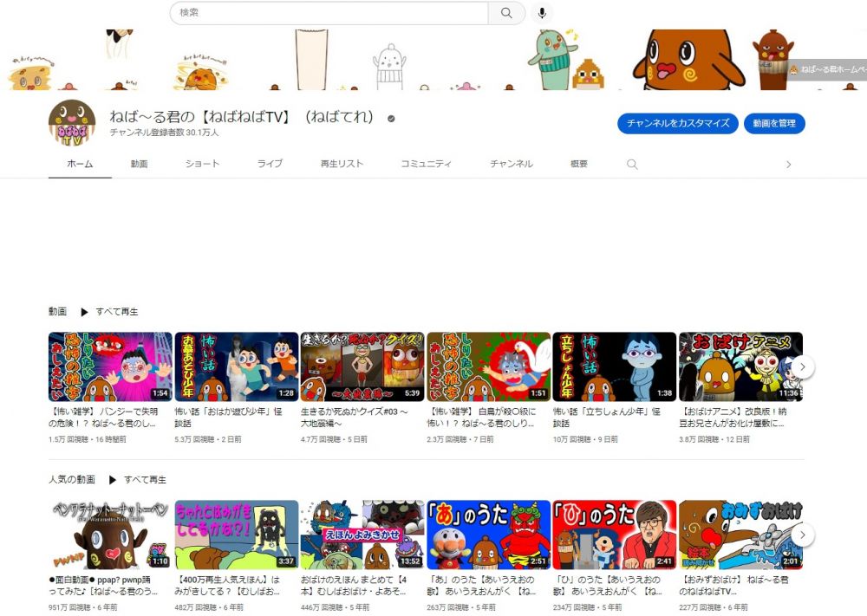Click title 【怖い雑学】バンジーで失明の危険
The width and height of the screenshot is (867, 616).
pyautogui.click(x=104, y=417)
